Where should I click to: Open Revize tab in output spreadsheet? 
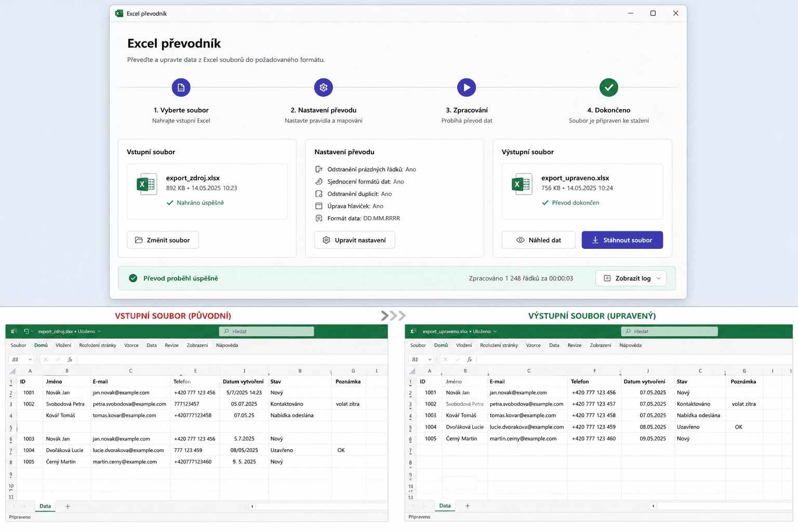point(575,345)
